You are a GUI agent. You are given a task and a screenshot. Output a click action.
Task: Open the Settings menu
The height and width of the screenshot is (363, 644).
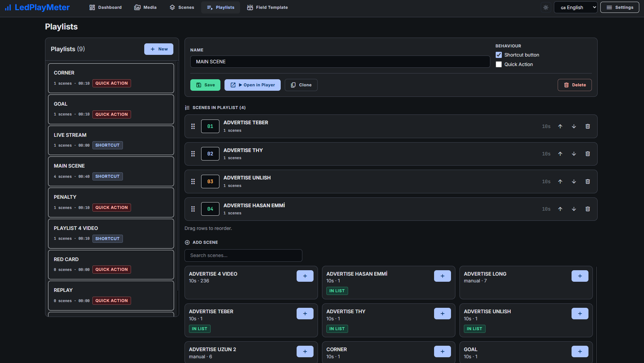(620, 7)
